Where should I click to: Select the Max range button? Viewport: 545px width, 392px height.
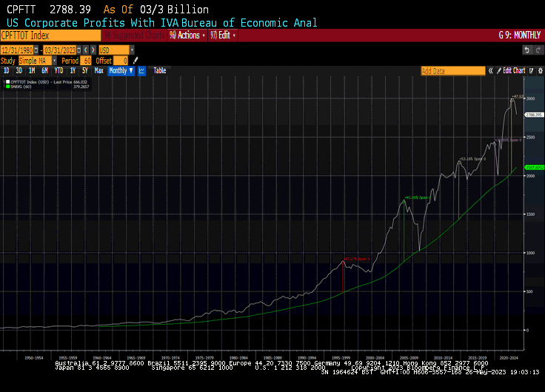click(98, 71)
